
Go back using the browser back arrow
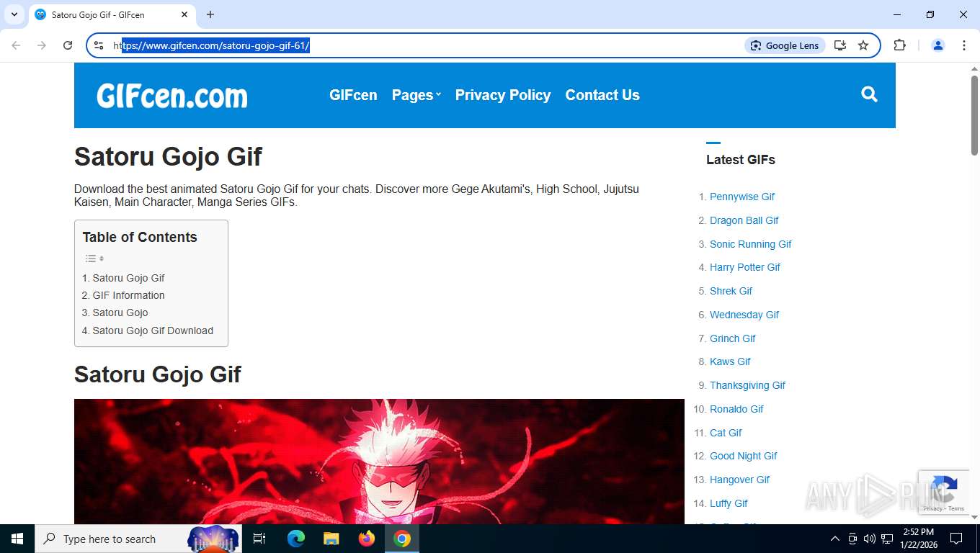click(16, 45)
